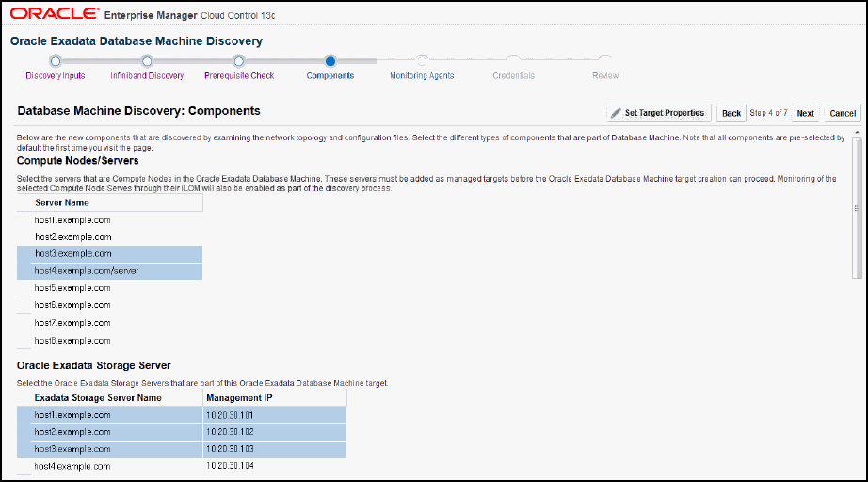Click the Exadata Storage Server Name header

pos(109,398)
